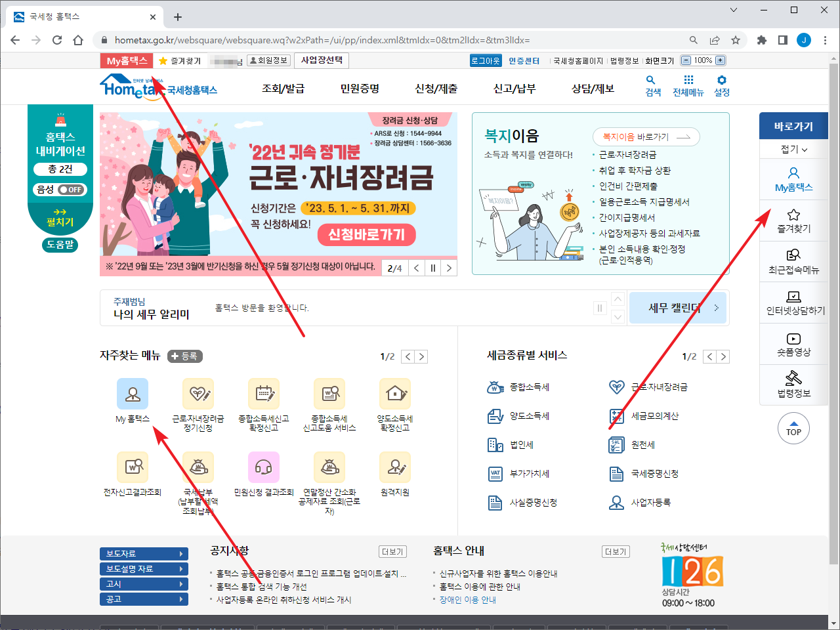The width and height of the screenshot is (840, 630).
Task: Open 국세납부 icon
Action: point(198,467)
